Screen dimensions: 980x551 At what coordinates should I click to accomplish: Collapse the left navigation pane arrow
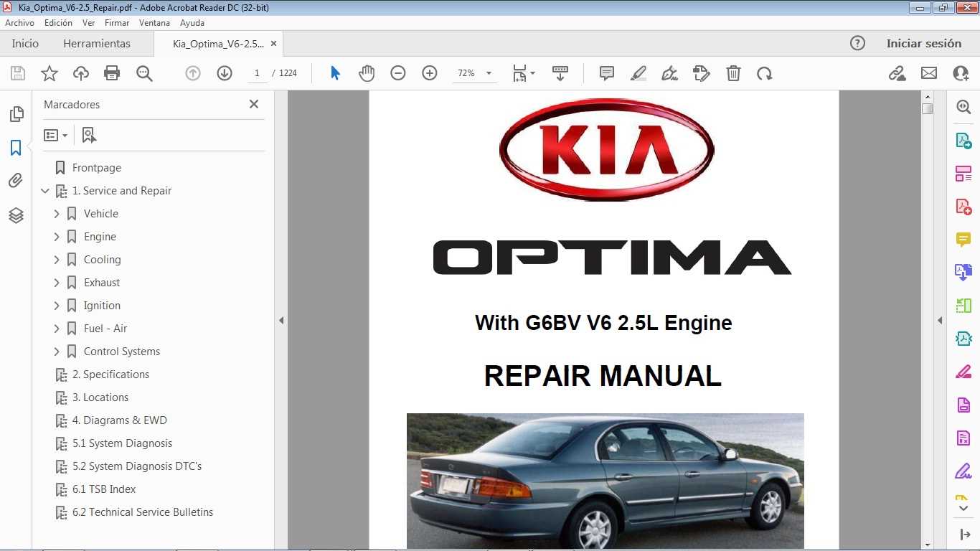[x=281, y=321]
